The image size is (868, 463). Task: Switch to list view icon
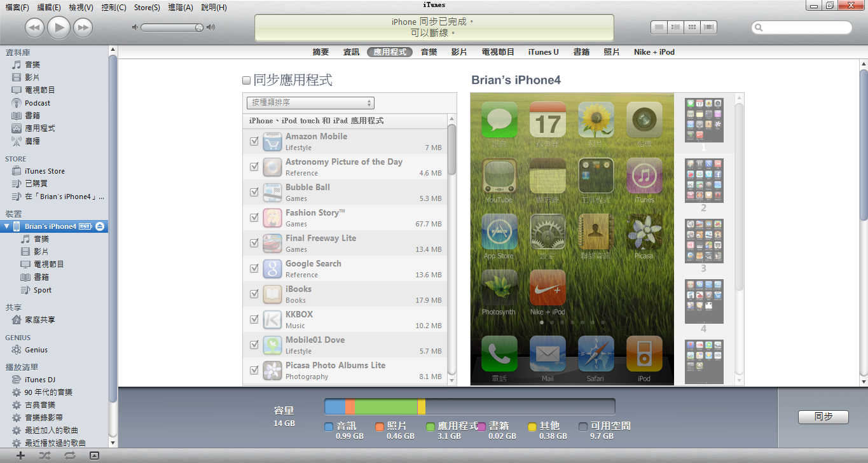(x=659, y=27)
